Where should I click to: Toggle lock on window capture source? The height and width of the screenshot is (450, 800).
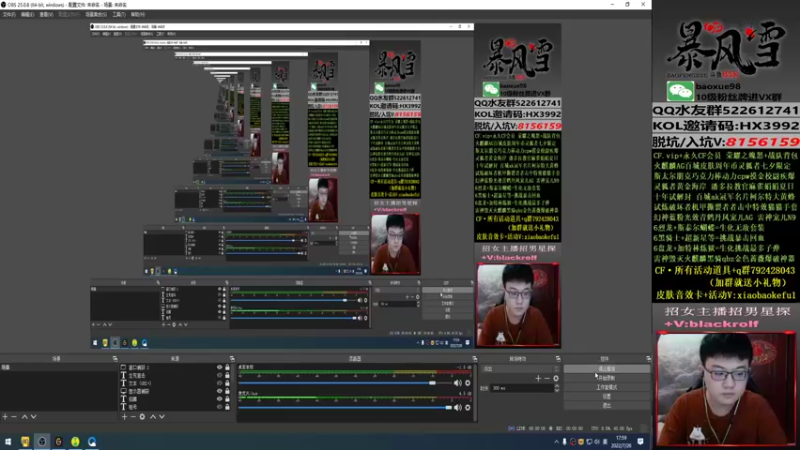click(228, 367)
